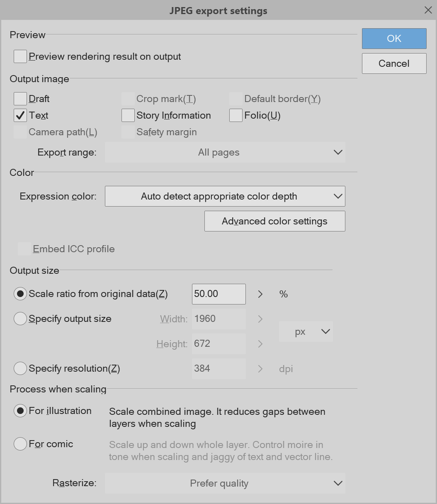Enable Preview rendering result on output
Image resolution: width=437 pixels, height=504 pixels.
20,56
